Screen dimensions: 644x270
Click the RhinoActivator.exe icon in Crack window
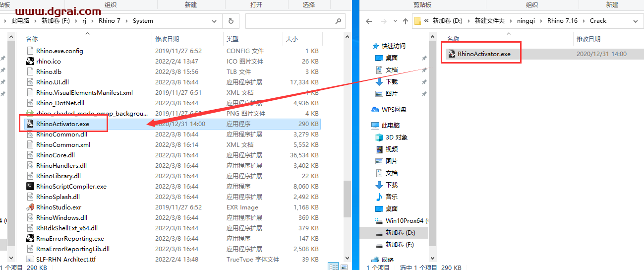click(x=452, y=54)
